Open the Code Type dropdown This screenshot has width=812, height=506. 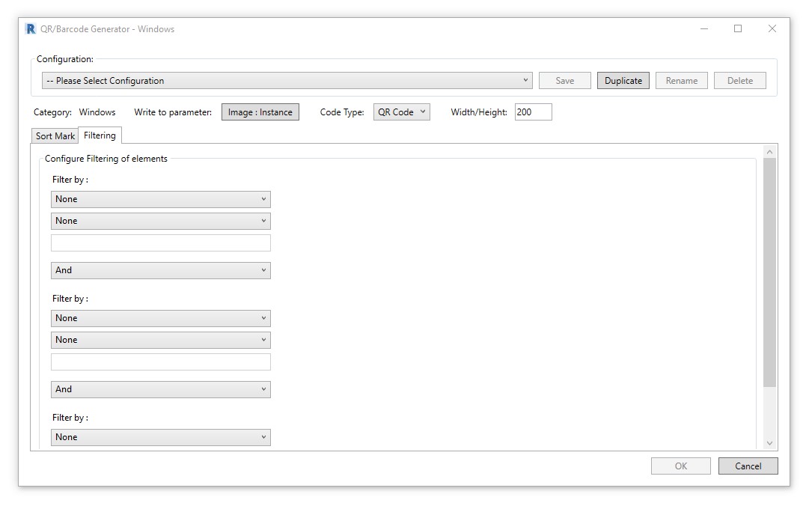(x=401, y=112)
